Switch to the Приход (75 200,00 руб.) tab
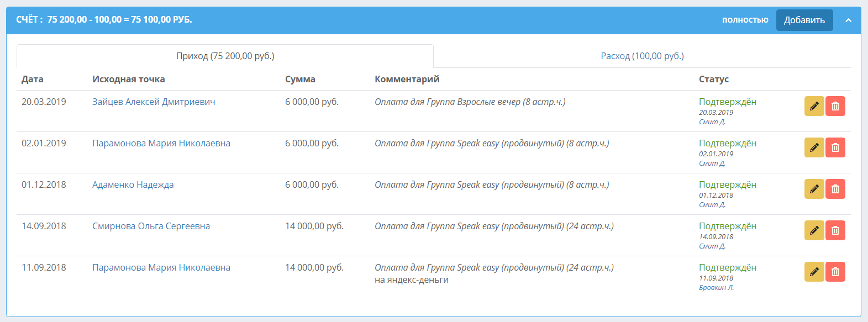The height and width of the screenshot is (322, 868). 225,56
